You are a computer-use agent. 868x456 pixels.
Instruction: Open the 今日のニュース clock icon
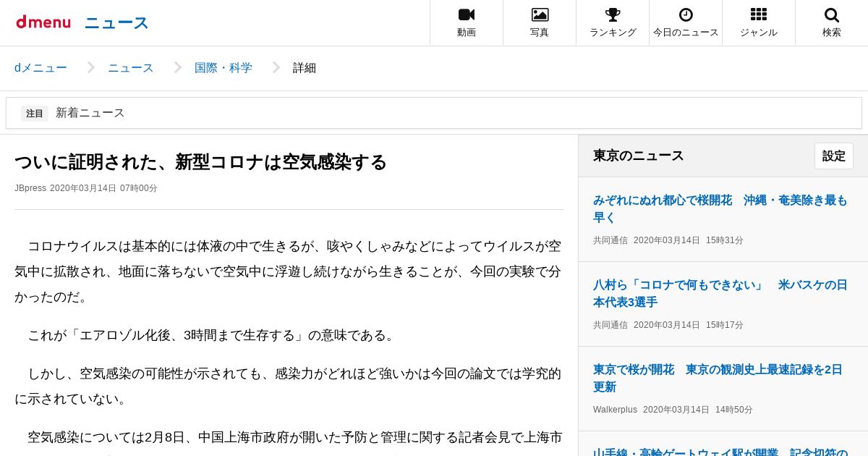[x=686, y=14]
